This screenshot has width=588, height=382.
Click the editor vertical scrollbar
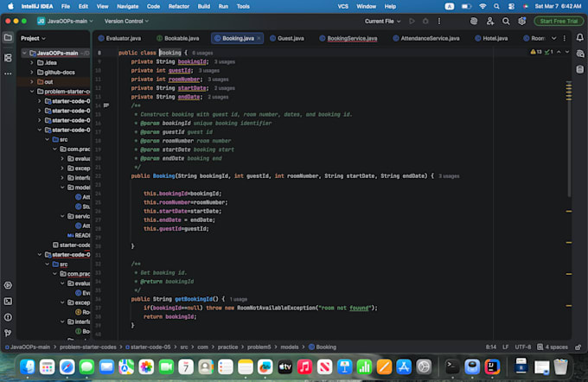click(x=569, y=139)
